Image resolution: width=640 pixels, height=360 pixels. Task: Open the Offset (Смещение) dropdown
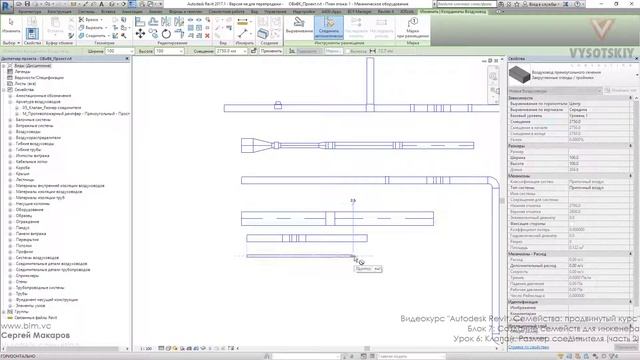(x=245, y=51)
